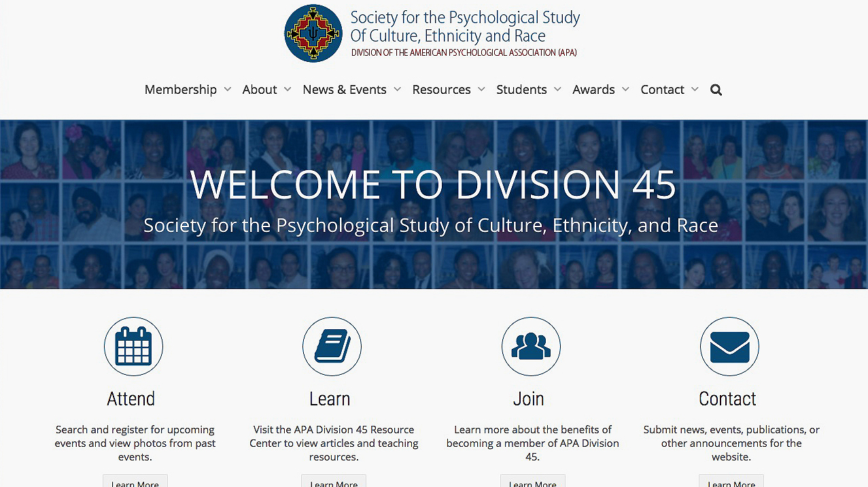Click the 'Search and register for upcoming events' text
Image resolution: width=868 pixels, height=487 pixels.
(135, 443)
